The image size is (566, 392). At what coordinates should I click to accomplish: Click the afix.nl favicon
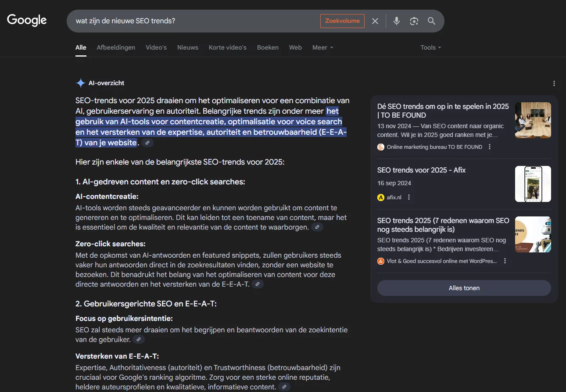coord(381,198)
